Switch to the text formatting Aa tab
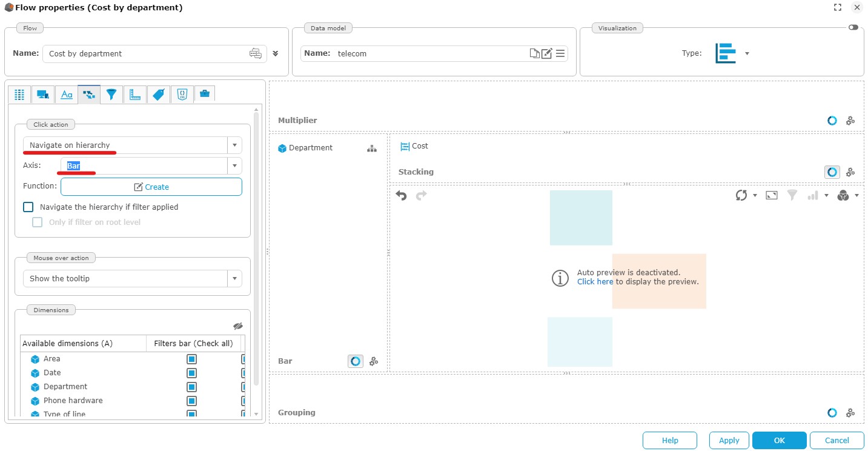The height and width of the screenshot is (451, 868). 67,94
